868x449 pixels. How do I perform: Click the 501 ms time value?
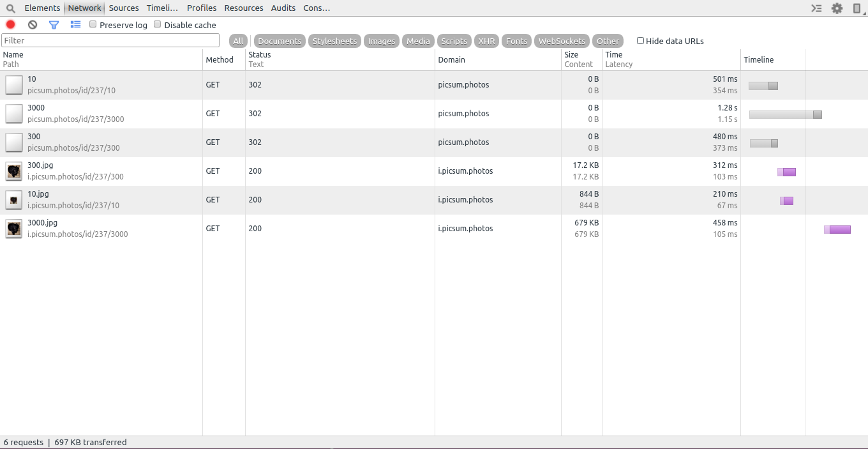pos(725,79)
